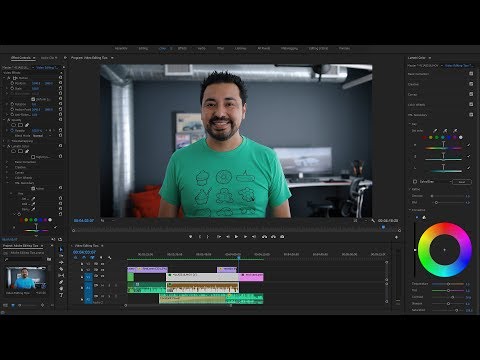Select the Selection arrow tool
Screen dimensions: 480x360
click(x=61, y=250)
